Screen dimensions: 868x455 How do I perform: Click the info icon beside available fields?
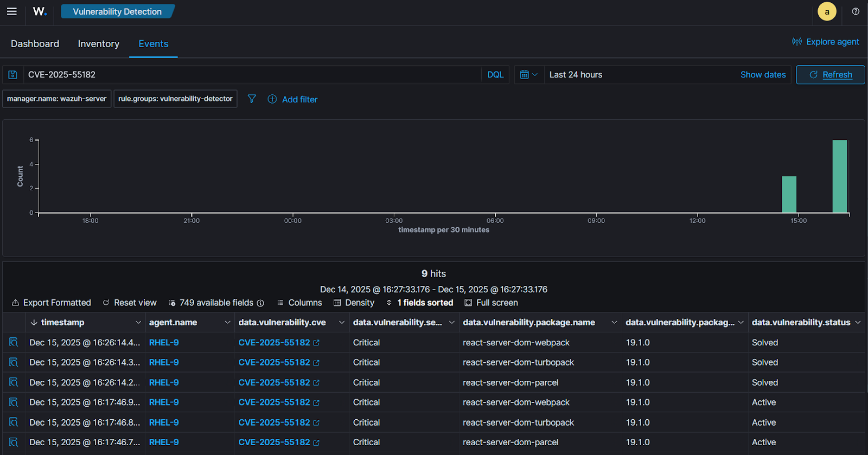(260, 303)
